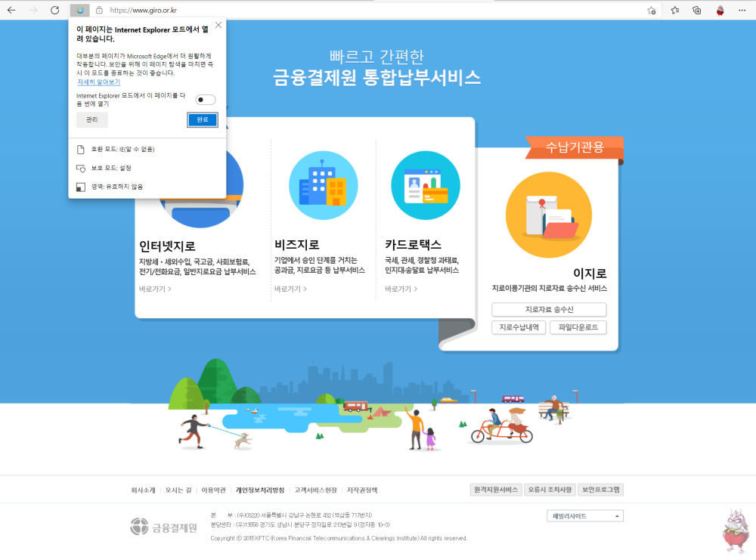Open the 비즈지로 heading

(x=297, y=245)
